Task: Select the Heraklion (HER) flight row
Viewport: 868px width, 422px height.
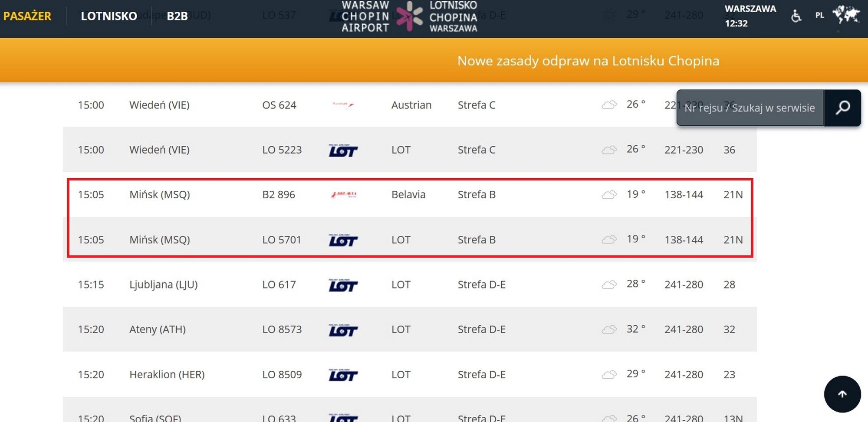Action: tap(410, 374)
